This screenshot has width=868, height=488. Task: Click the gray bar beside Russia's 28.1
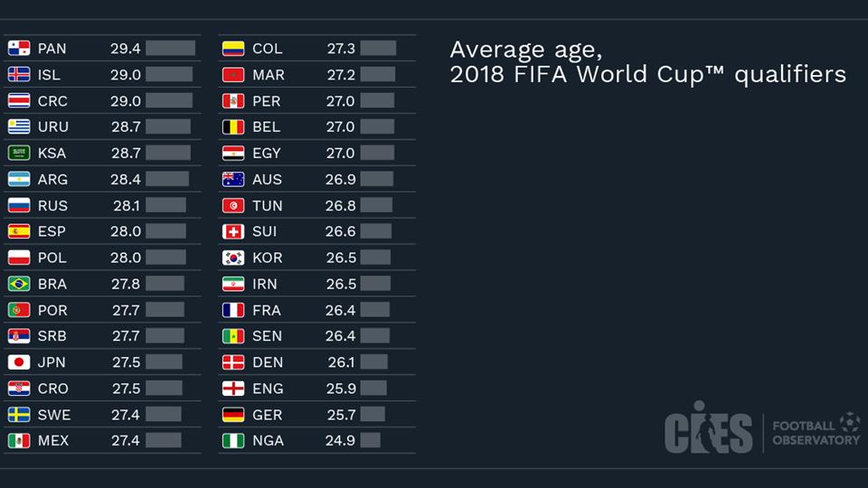[165, 206]
